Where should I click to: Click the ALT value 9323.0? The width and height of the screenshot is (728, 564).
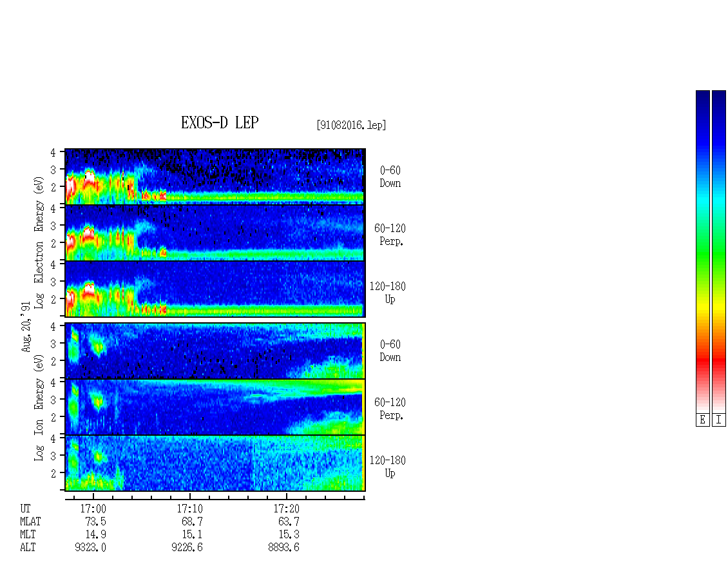(90, 548)
